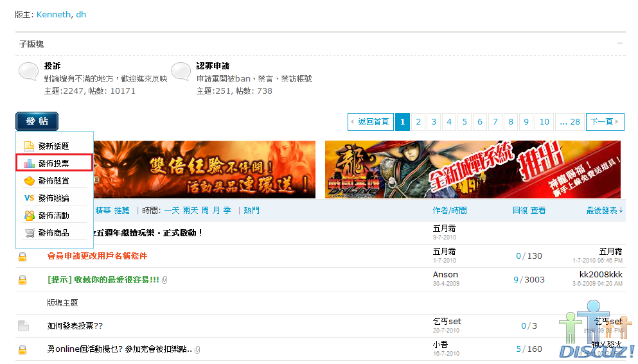Open the 投訴 sub-forum speech bubble icon
The image size is (638, 364).
[x=29, y=71]
